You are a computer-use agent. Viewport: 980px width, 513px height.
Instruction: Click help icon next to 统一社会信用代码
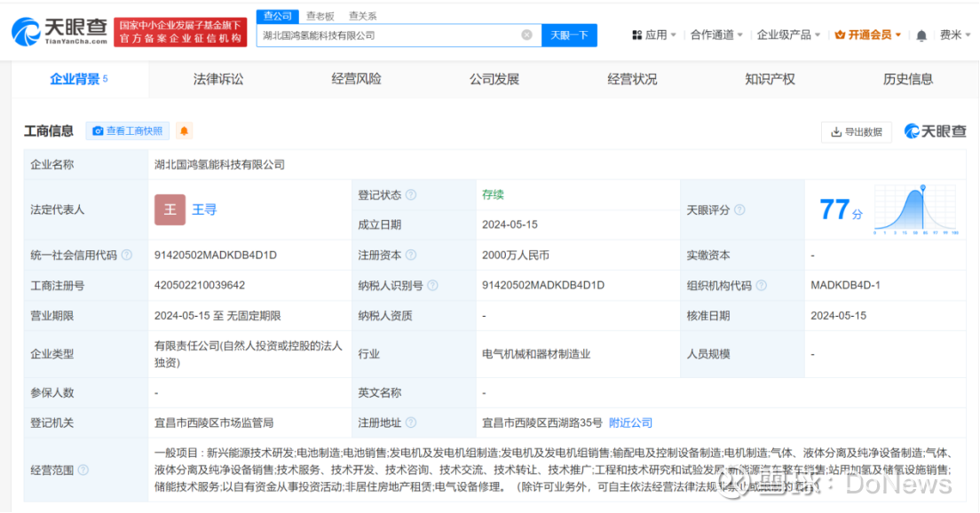coord(127,255)
